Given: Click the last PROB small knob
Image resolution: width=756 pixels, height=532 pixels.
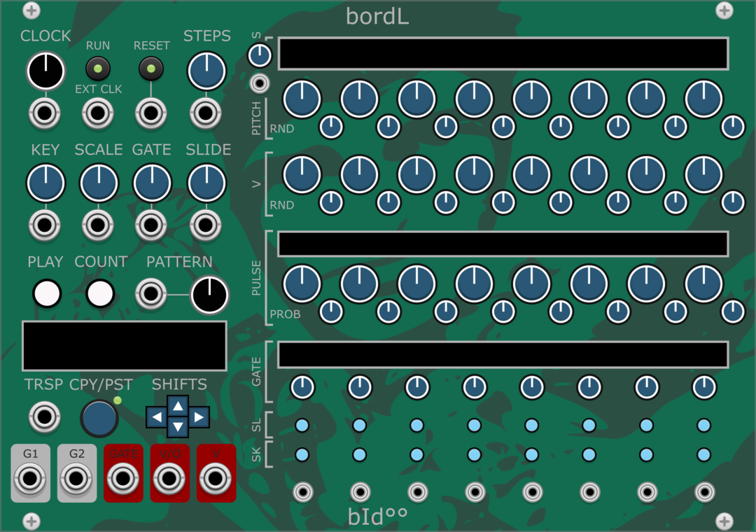Looking at the screenshot, I should pyautogui.click(x=734, y=311).
